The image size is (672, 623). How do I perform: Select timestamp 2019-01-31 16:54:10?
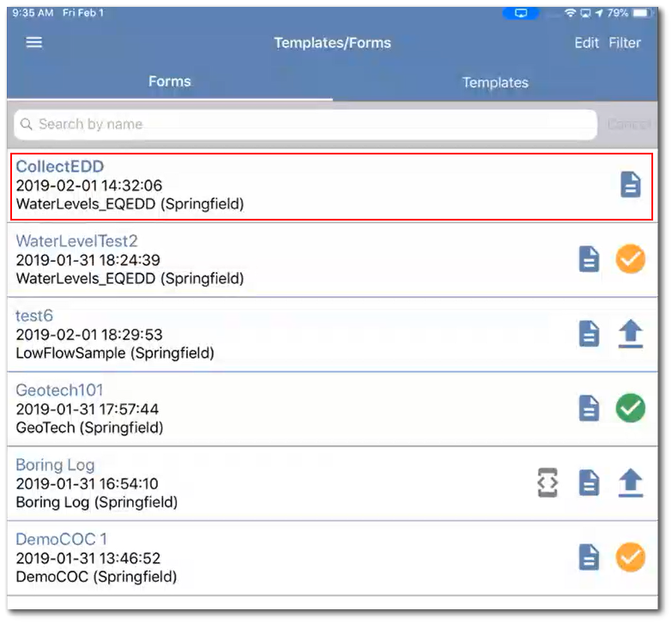click(87, 484)
